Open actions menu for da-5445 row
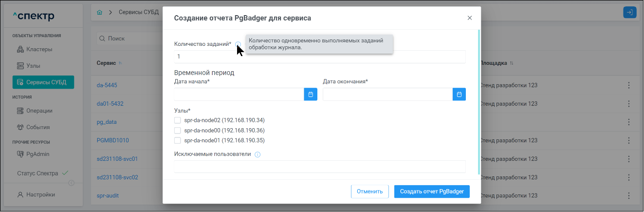Screen dimensions: 644x212 628,85
